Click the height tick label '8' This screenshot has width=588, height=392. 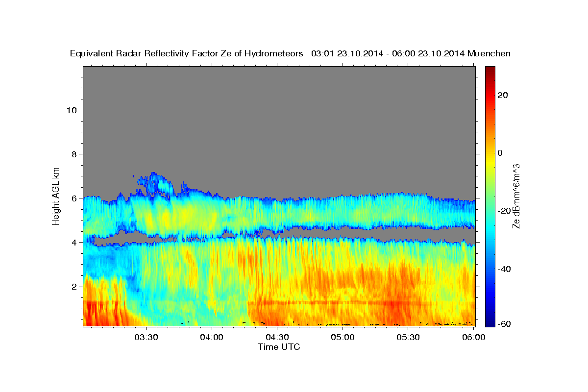pyautogui.click(x=74, y=154)
